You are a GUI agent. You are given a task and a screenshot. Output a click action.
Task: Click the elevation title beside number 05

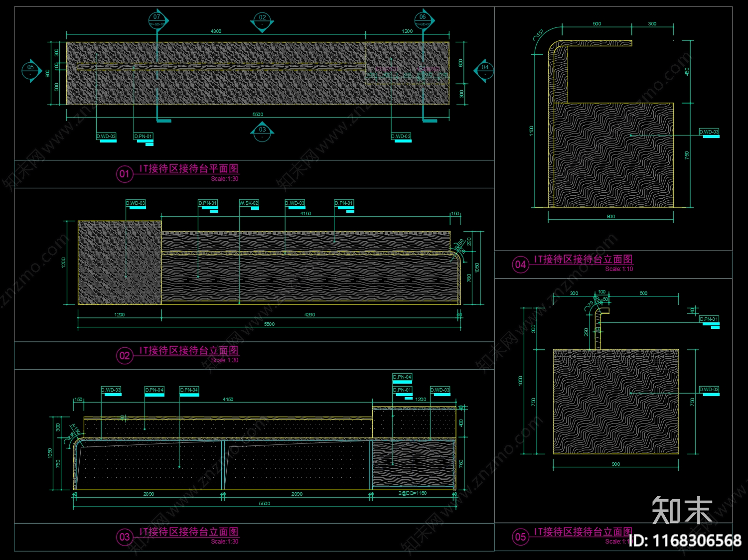pyautogui.click(x=584, y=532)
